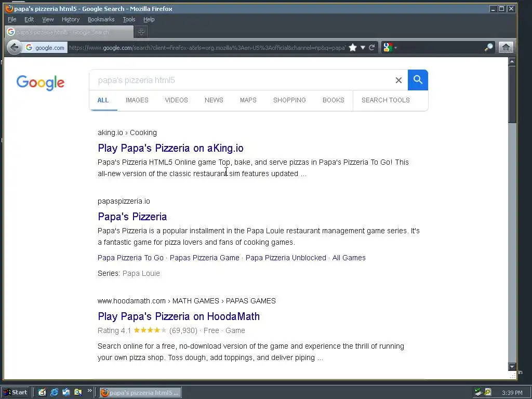Screen dimensions: 532x399
Task: Clear the Google search box with X
Action: (x=398, y=80)
